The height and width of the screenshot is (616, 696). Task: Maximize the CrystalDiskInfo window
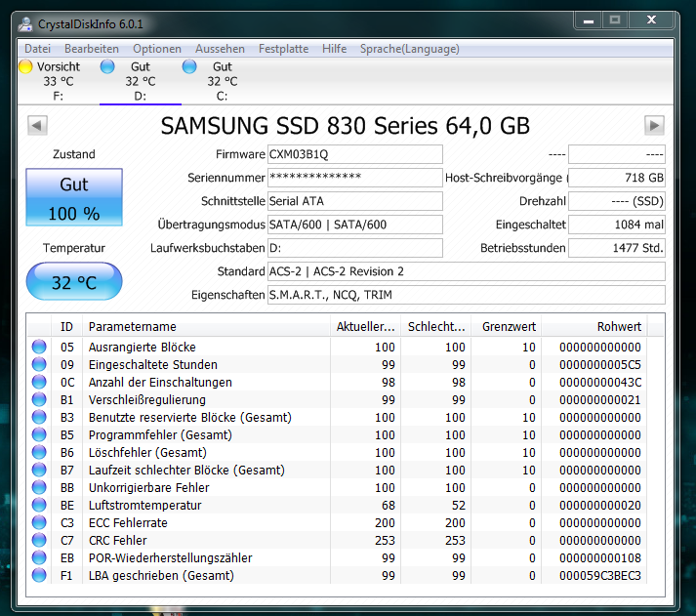(615, 21)
